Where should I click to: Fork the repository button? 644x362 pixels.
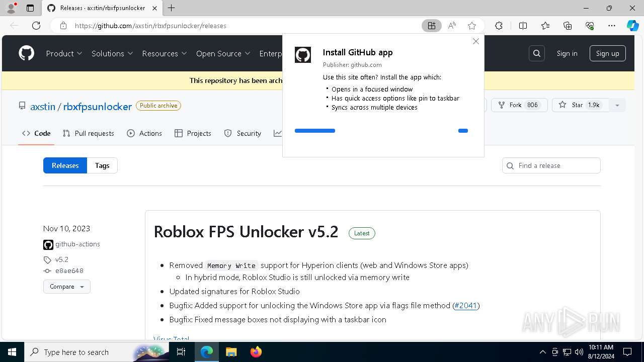tap(519, 105)
